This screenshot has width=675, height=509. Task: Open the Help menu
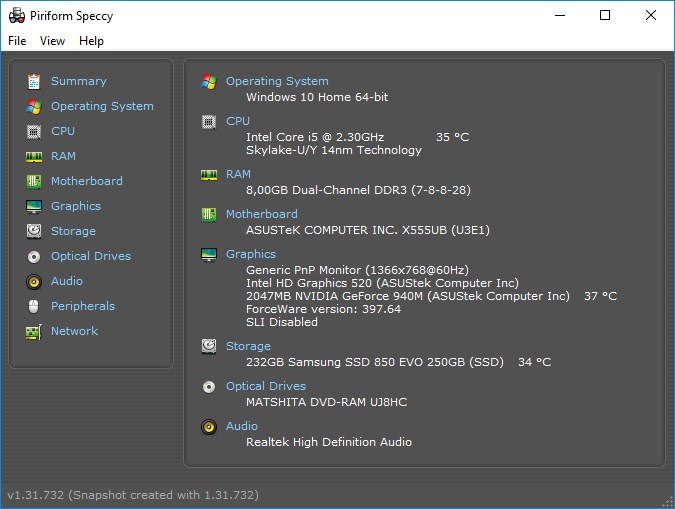[x=91, y=41]
